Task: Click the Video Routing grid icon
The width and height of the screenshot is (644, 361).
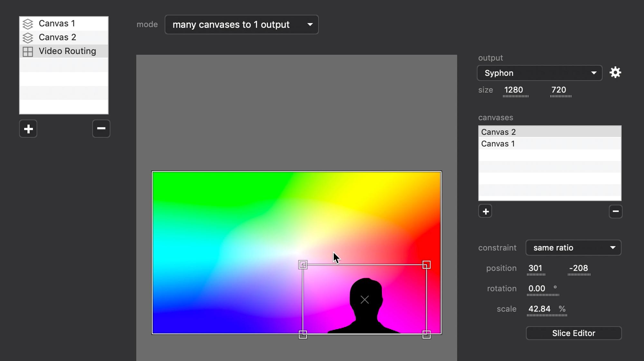Action: (28, 52)
